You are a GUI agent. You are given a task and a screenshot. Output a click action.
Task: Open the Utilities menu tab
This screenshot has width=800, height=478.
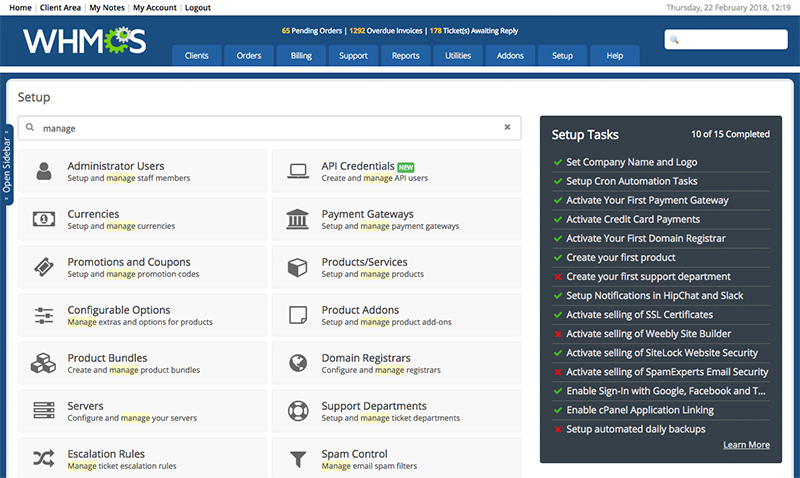(458, 56)
